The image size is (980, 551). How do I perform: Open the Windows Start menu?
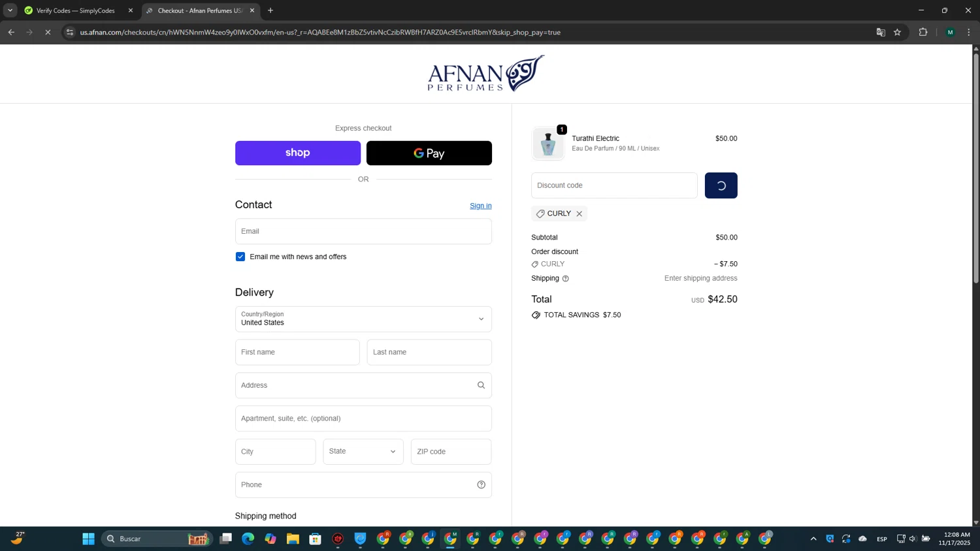[x=88, y=539]
